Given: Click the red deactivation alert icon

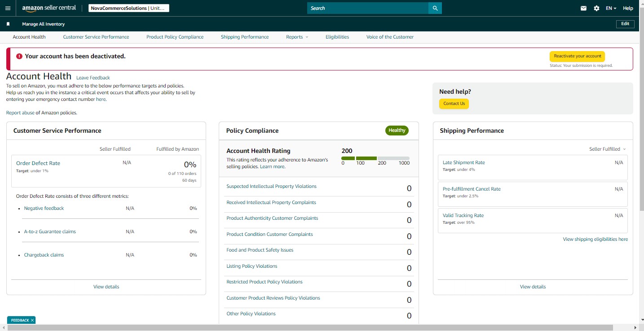Looking at the screenshot, I should pyautogui.click(x=19, y=57).
